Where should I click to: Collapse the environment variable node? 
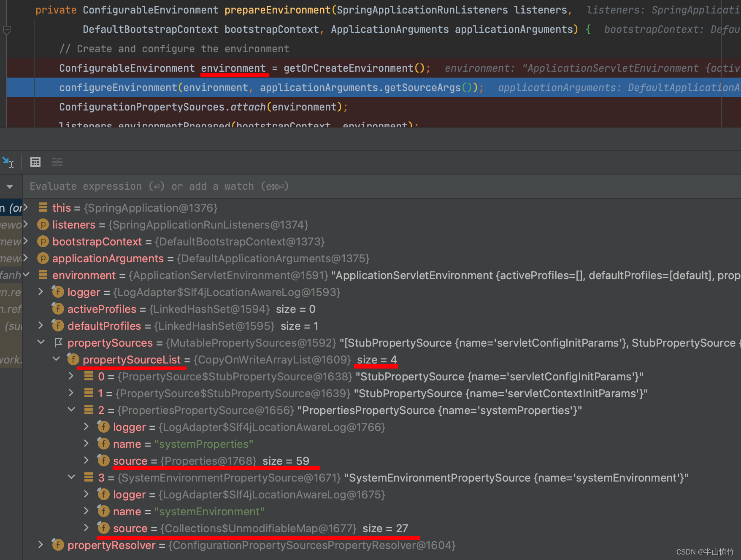click(26, 275)
